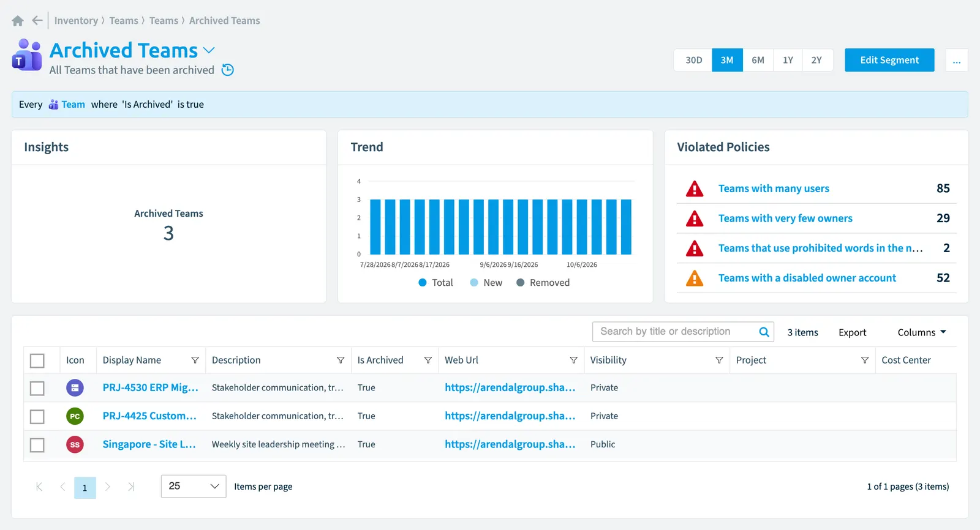Click the back arrow icon
This screenshot has height=530, width=980.
tap(37, 21)
